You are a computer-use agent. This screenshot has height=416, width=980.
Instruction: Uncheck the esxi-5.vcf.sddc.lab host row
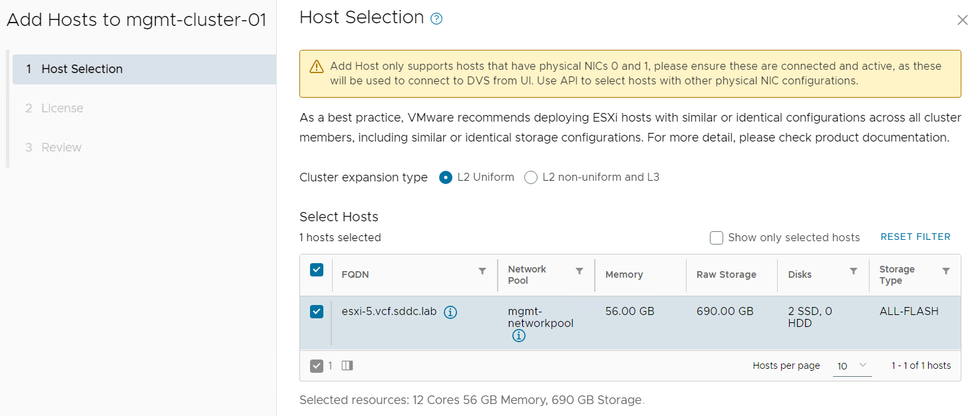(317, 312)
